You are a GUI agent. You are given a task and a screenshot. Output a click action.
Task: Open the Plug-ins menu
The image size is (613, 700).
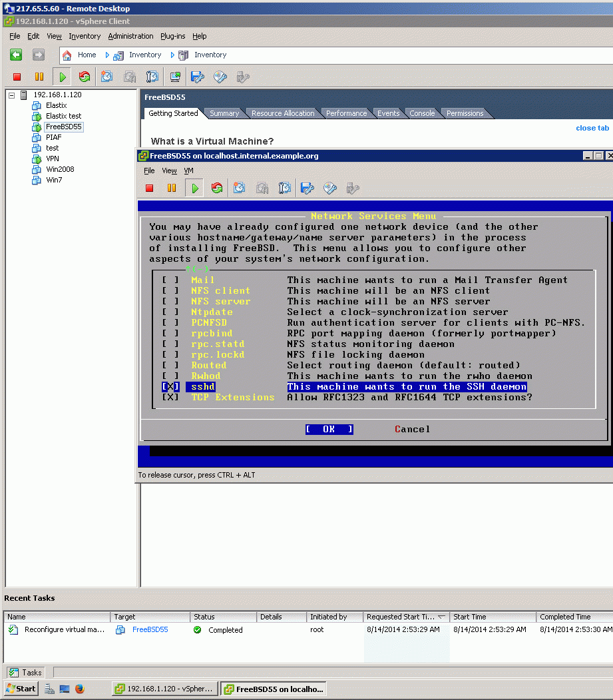coord(172,36)
